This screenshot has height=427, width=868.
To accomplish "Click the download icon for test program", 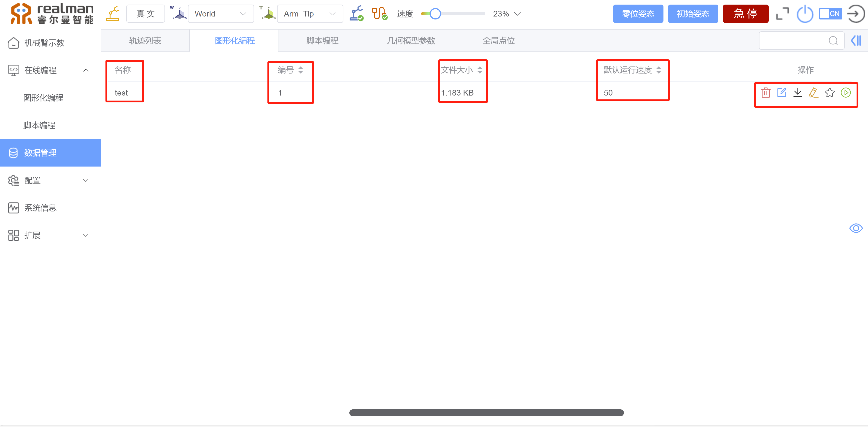I will pos(798,93).
